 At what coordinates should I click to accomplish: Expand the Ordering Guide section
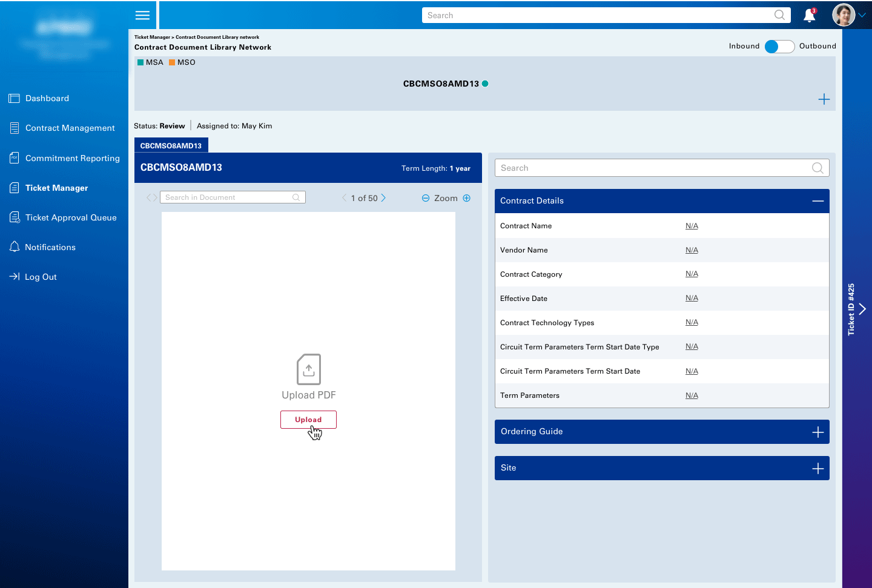pos(817,432)
